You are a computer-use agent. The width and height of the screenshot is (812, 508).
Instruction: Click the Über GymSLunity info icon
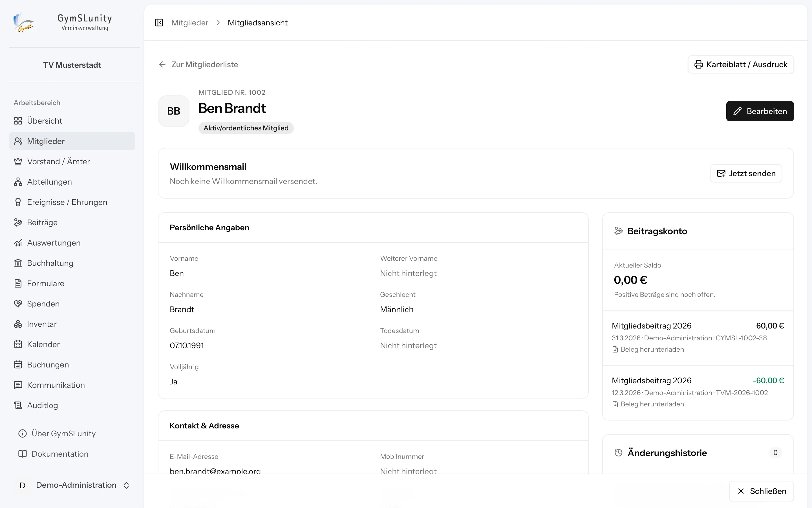(23, 433)
